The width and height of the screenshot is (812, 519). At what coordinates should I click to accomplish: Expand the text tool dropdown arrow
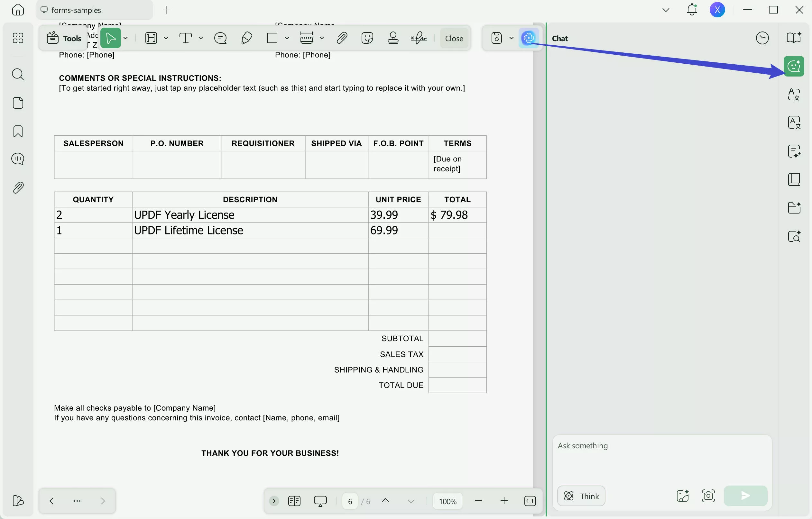point(201,38)
